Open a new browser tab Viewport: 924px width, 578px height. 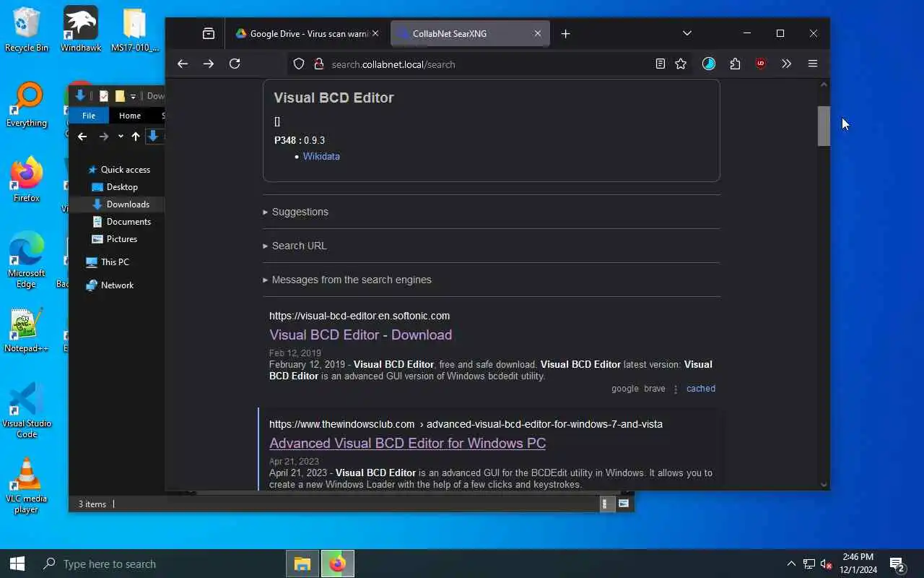[566, 33]
